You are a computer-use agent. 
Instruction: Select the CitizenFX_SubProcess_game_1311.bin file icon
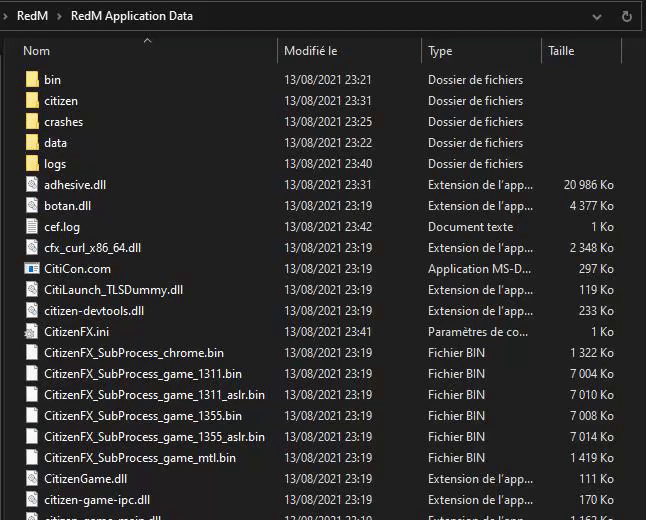click(32, 374)
